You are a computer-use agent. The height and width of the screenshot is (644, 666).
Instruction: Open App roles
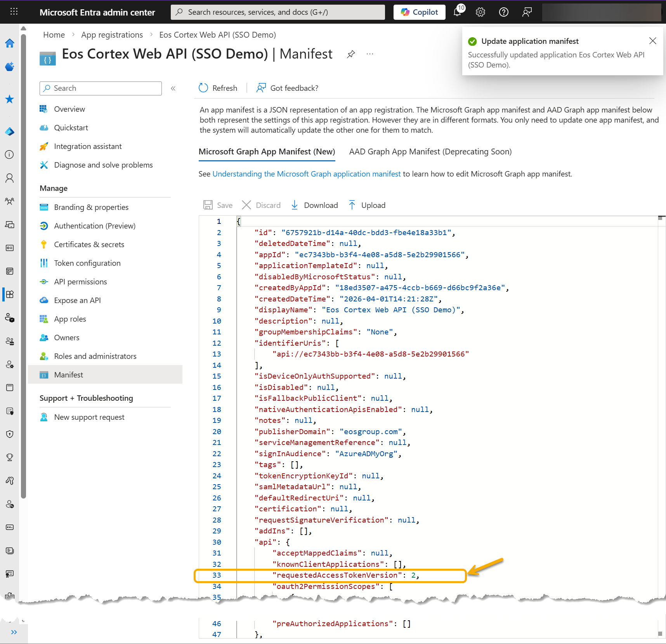[x=70, y=319]
